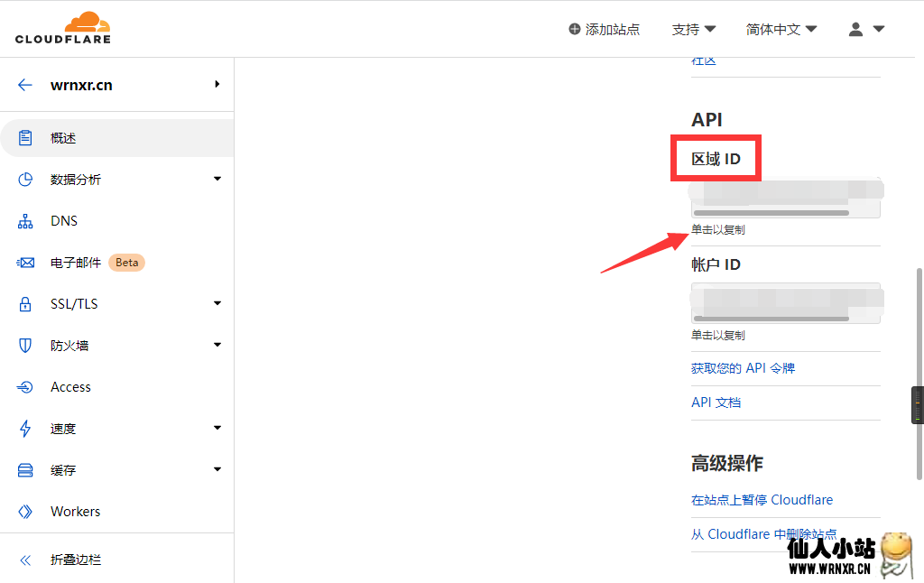Click the SSL/TLS padlock icon
This screenshot has height=583, width=924.
pos(24,304)
